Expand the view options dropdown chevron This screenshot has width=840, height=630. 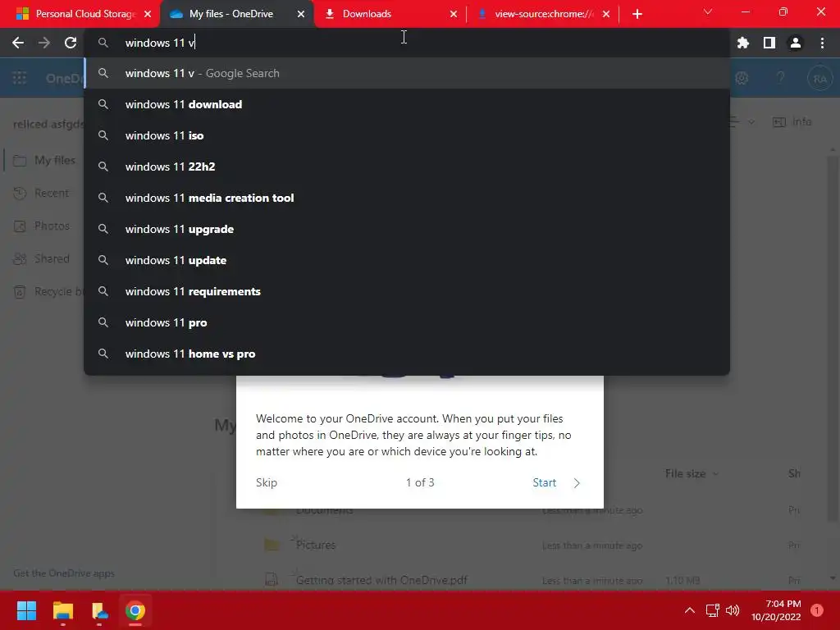coord(751,122)
